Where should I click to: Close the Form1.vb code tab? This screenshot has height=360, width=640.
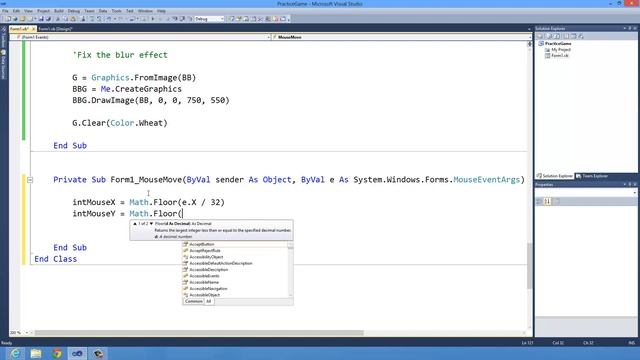[33, 29]
